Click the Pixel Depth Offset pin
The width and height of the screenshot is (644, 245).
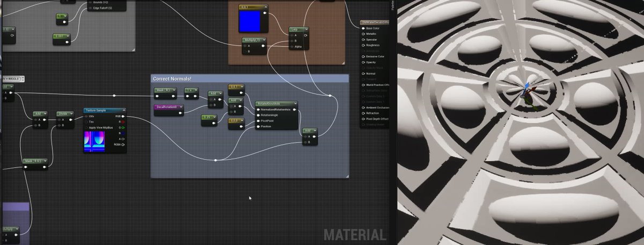point(363,119)
